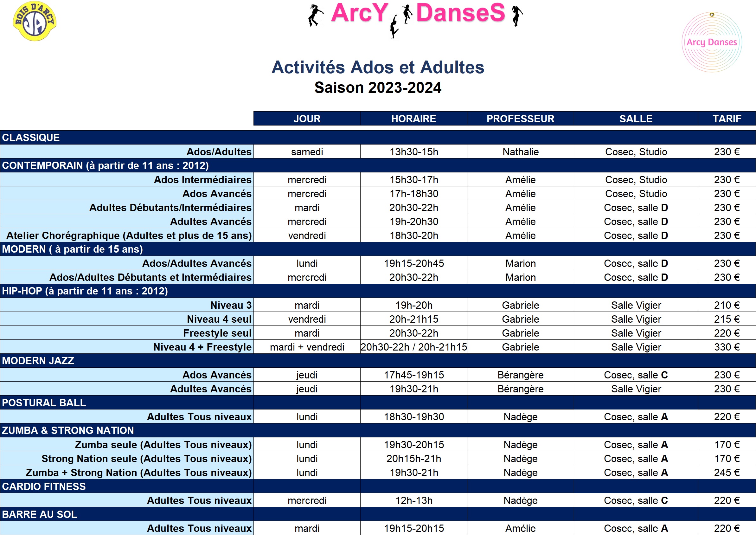Click the 19h15-20h45 time cell
Viewport: 756px width, 535px height.
[x=413, y=263]
